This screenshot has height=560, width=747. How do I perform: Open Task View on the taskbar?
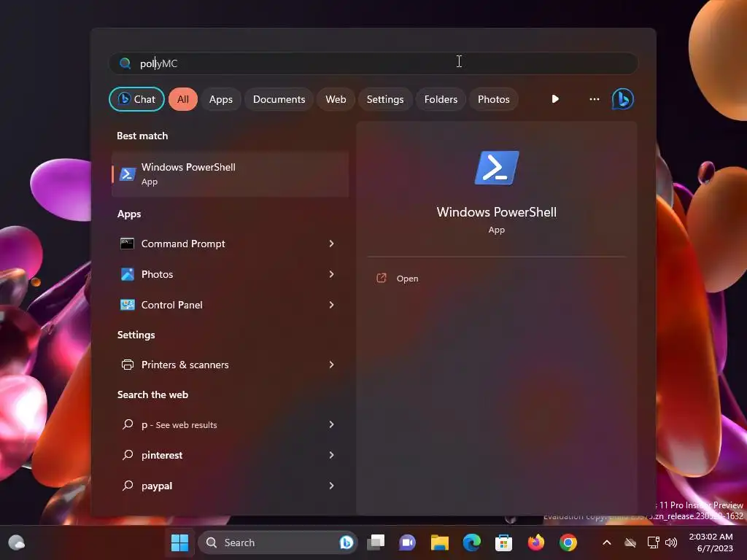tap(376, 542)
